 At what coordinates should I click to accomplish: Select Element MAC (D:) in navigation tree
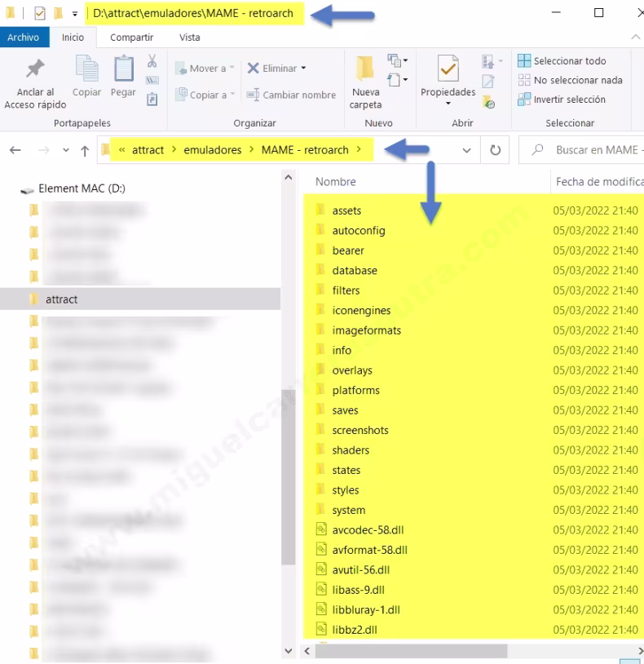coord(82,188)
